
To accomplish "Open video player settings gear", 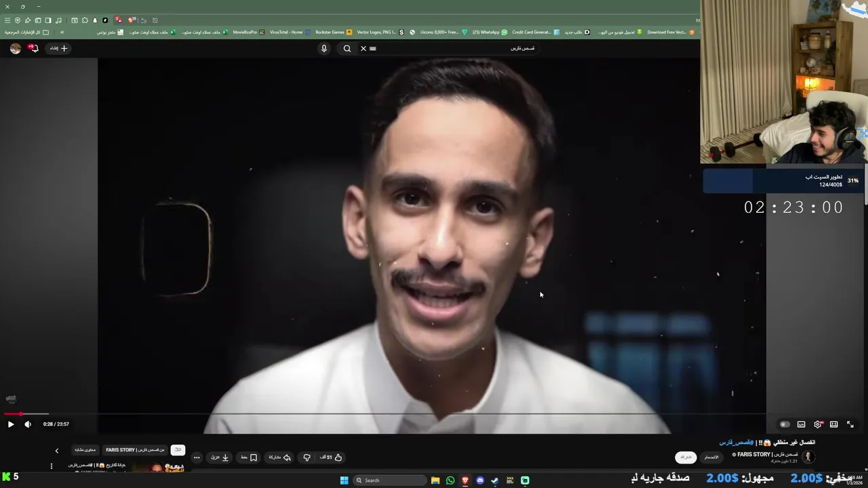I will [818, 424].
